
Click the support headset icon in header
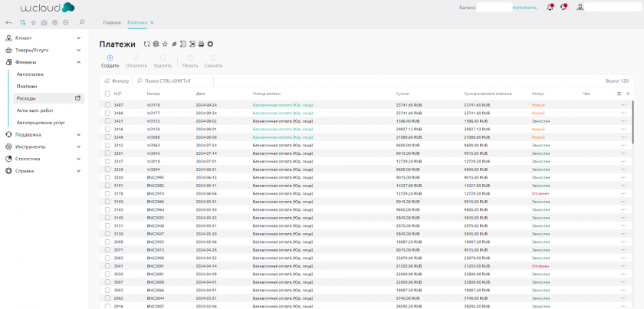tap(564, 7)
